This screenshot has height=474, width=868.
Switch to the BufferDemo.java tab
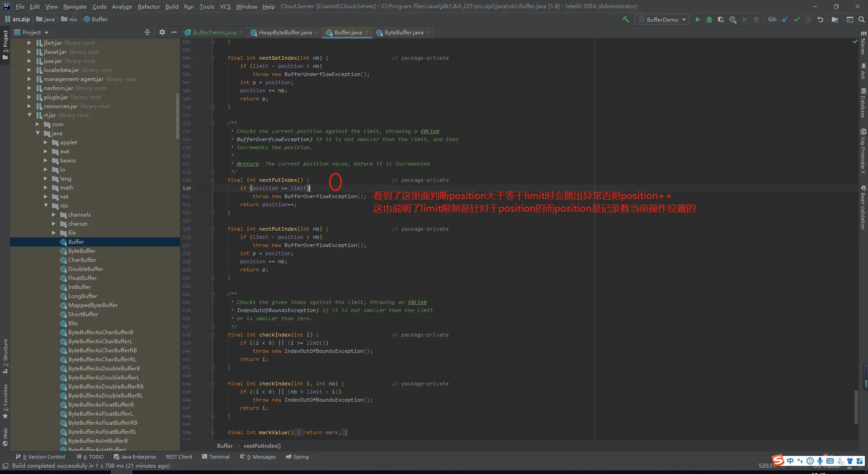tap(214, 32)
